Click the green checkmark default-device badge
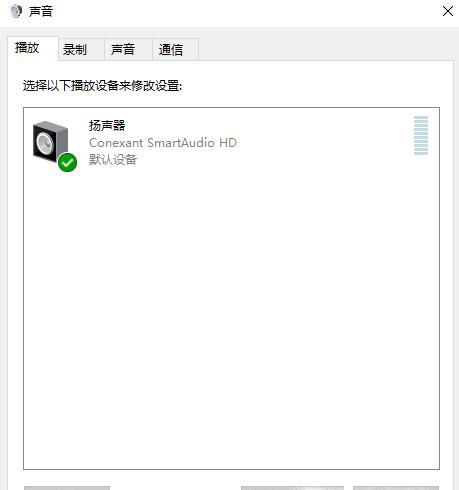Image resolution: width=459 pixels, height=490 pixels. [67, 163]
